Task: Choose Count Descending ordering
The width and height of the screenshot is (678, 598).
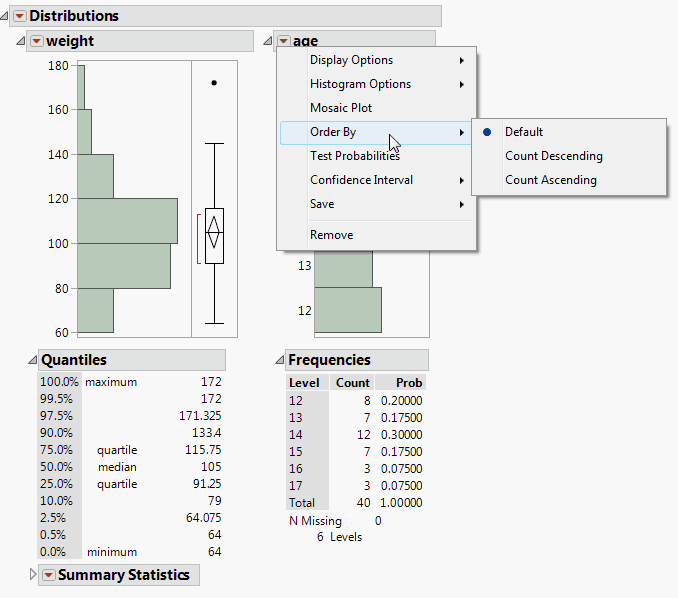Action: click(553, 156)
